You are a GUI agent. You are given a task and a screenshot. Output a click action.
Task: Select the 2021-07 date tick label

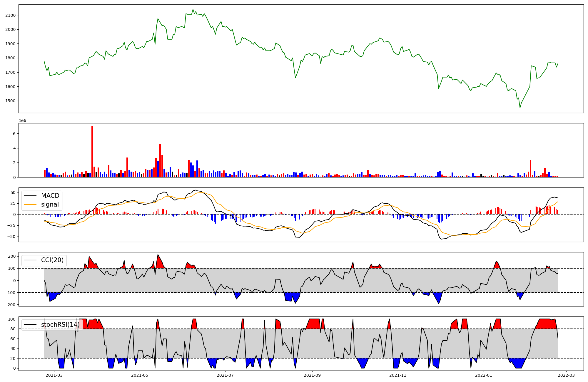tap(225, 375)
